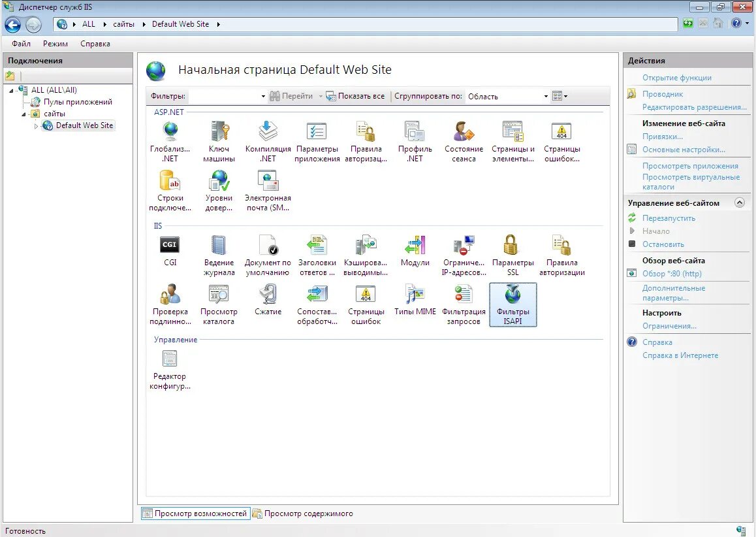The image size is (756, 537).
Task: Open the Режим menu
Action: click(55, 43)
